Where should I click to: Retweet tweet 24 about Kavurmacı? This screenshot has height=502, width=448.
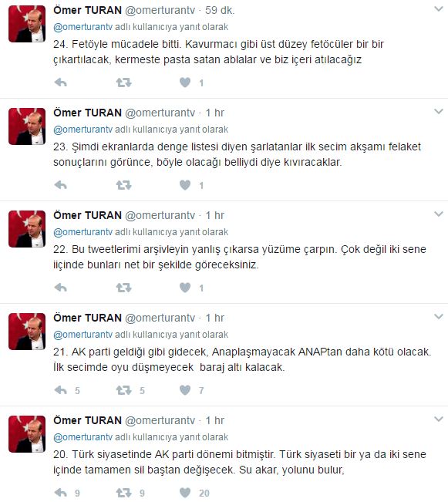click(x=123, y=83)
